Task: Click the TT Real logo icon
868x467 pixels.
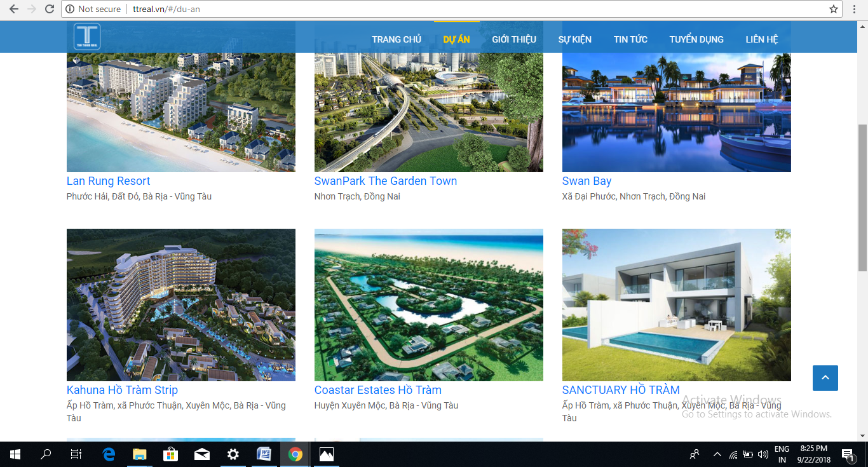Action: [86, 37]
